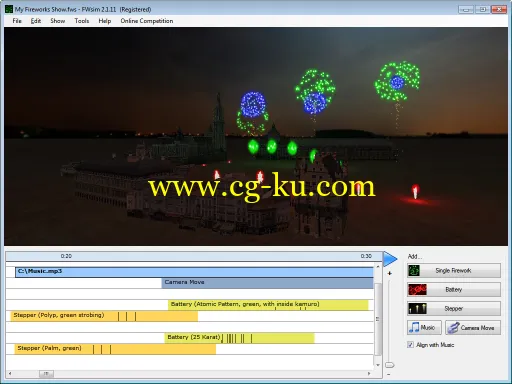
Task: Click the blue play arrow button
Action: (x=390, y=259)
